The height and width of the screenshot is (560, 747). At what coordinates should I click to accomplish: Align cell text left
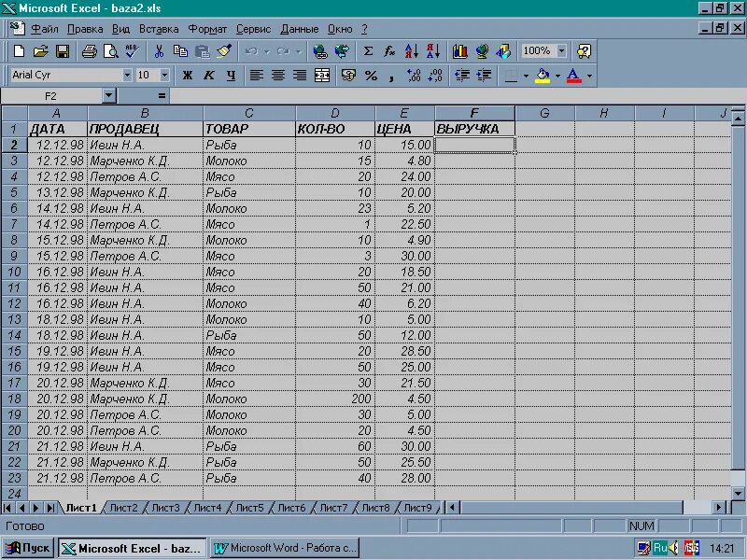click(x=257, y=76)
